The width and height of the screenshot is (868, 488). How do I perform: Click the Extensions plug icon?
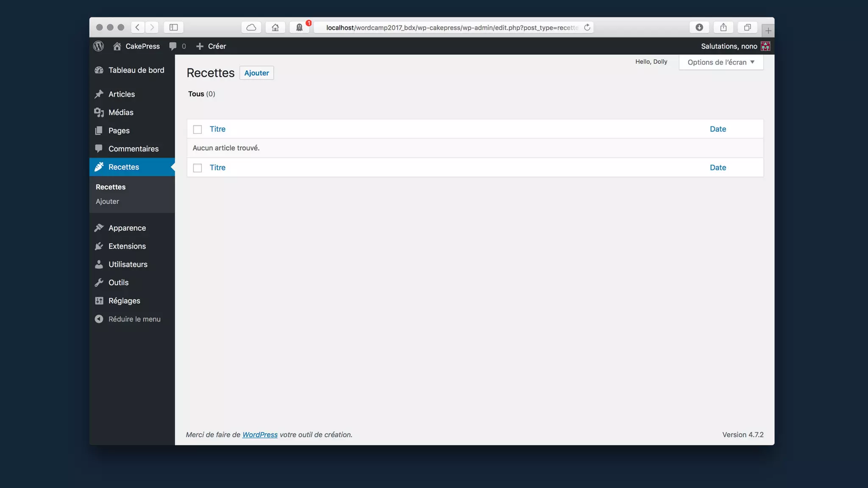click(x=99, y=246)
